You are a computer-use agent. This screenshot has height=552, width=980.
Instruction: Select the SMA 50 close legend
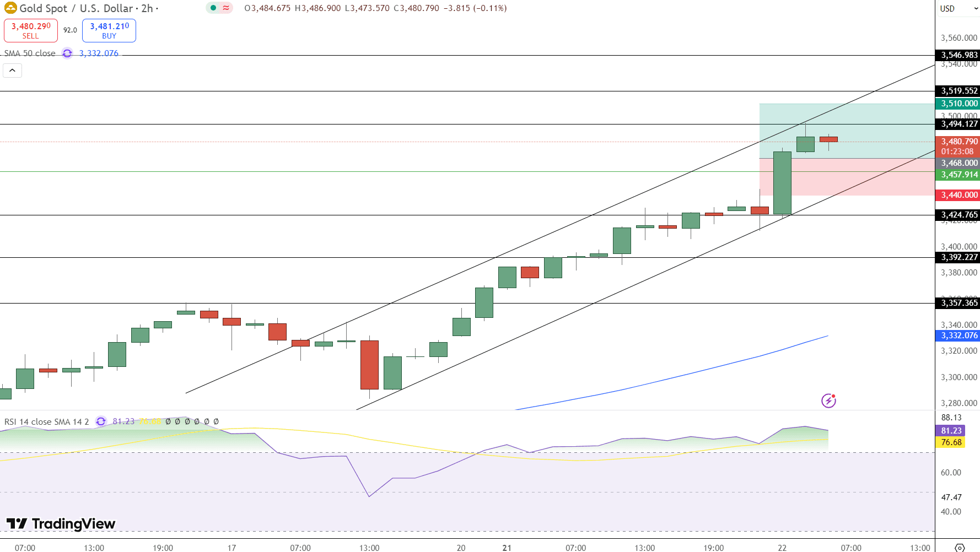point(30,53)
